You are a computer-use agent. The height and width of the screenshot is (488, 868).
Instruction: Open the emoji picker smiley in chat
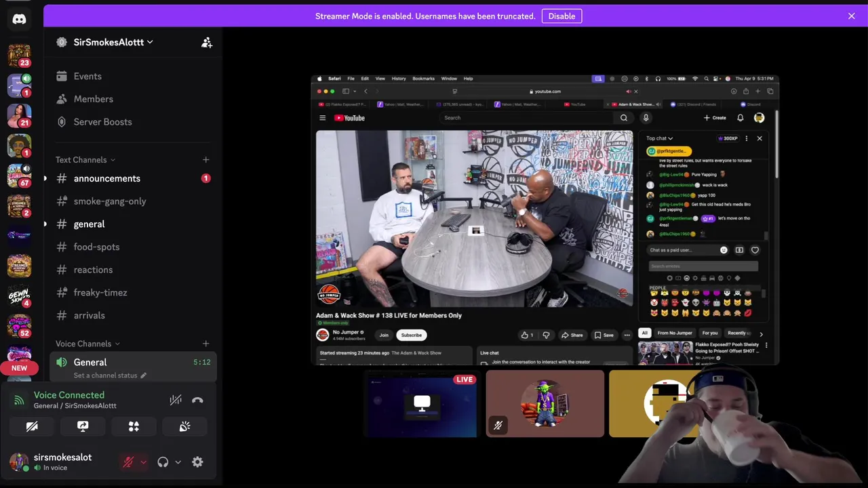[724, 250]
